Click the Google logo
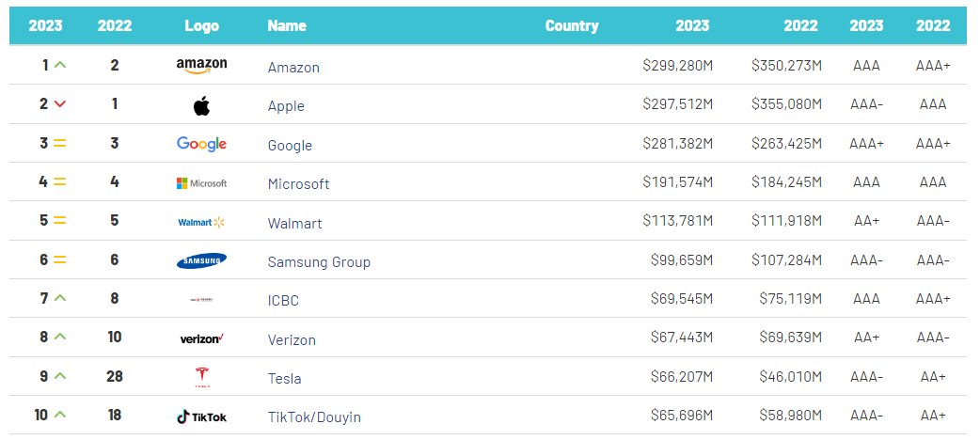Image resolution: width=980 pixels, height=440 pixels. 201,144
